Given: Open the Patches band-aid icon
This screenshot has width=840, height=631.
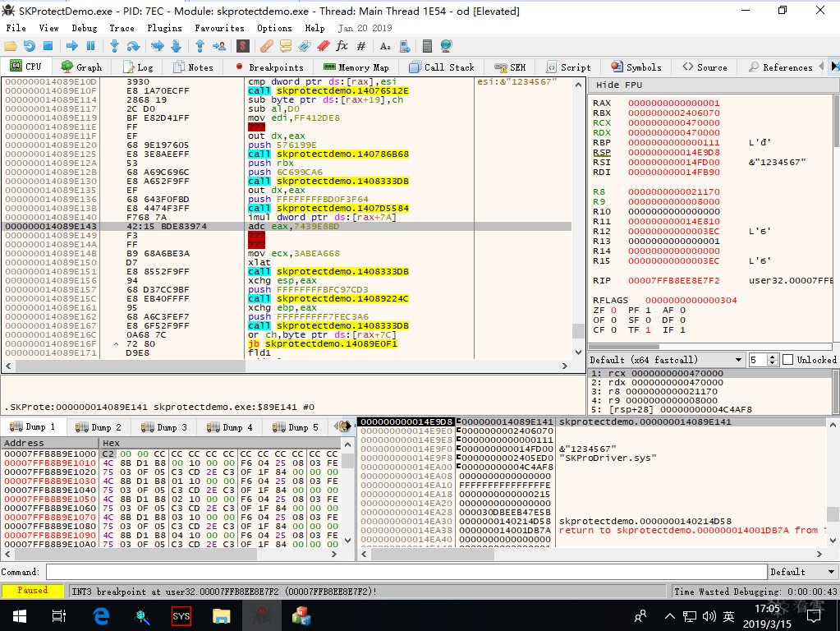Looking at the screenshot, I should point(266,47).
